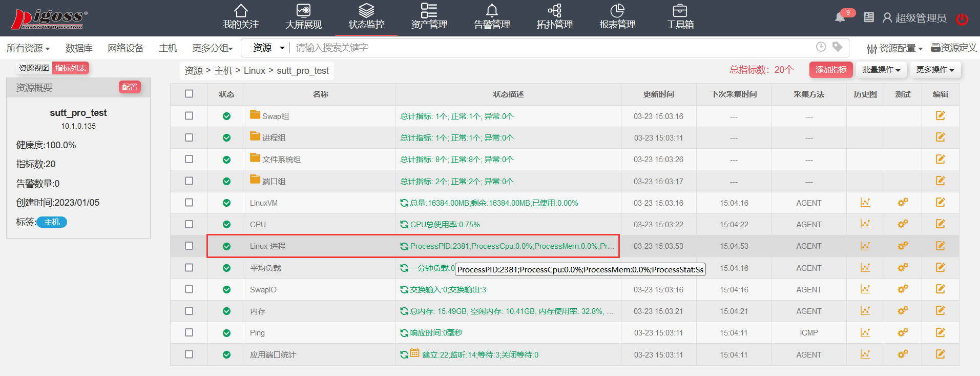Check the LinuxVM row checkbox

click(x=189, y=203)
